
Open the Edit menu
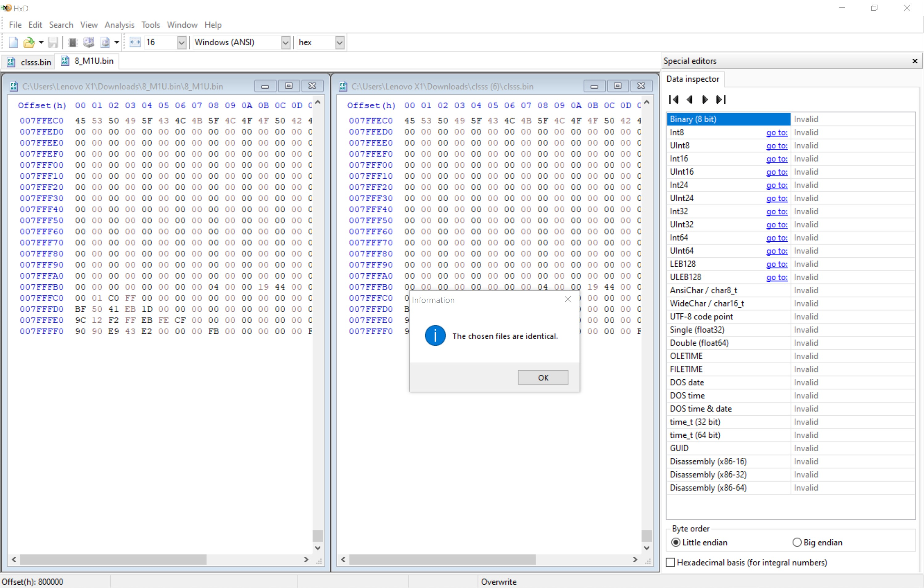point(35,25)
